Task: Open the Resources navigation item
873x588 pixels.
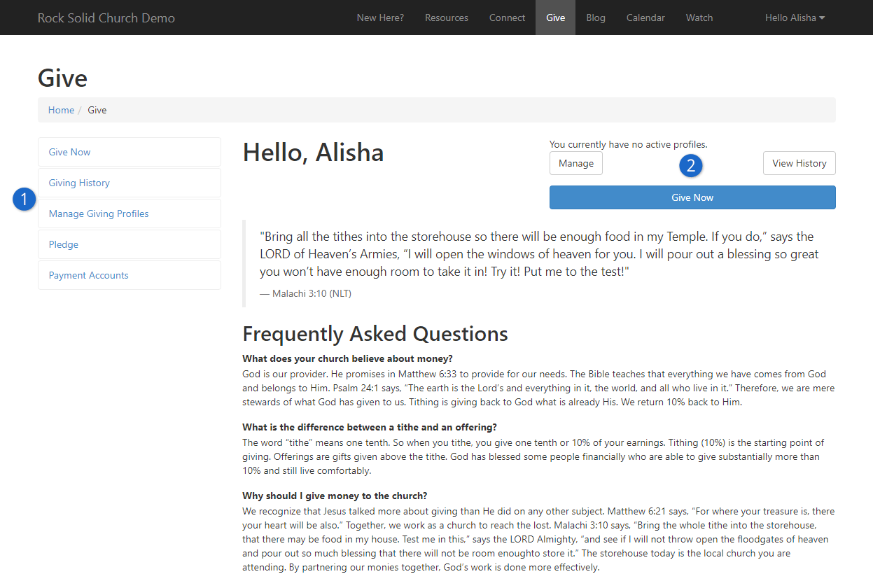Action: 447,17
